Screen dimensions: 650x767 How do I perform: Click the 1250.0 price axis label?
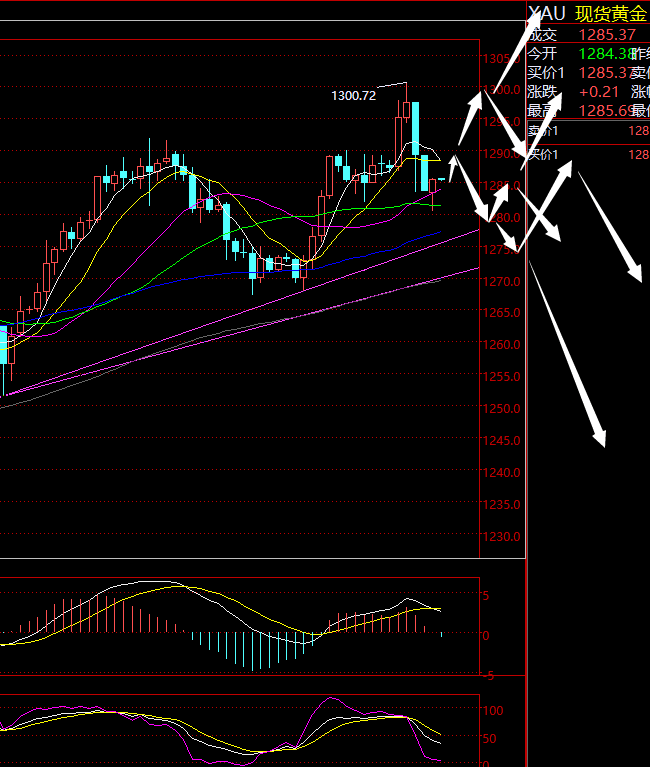click(x=501, y=408)
